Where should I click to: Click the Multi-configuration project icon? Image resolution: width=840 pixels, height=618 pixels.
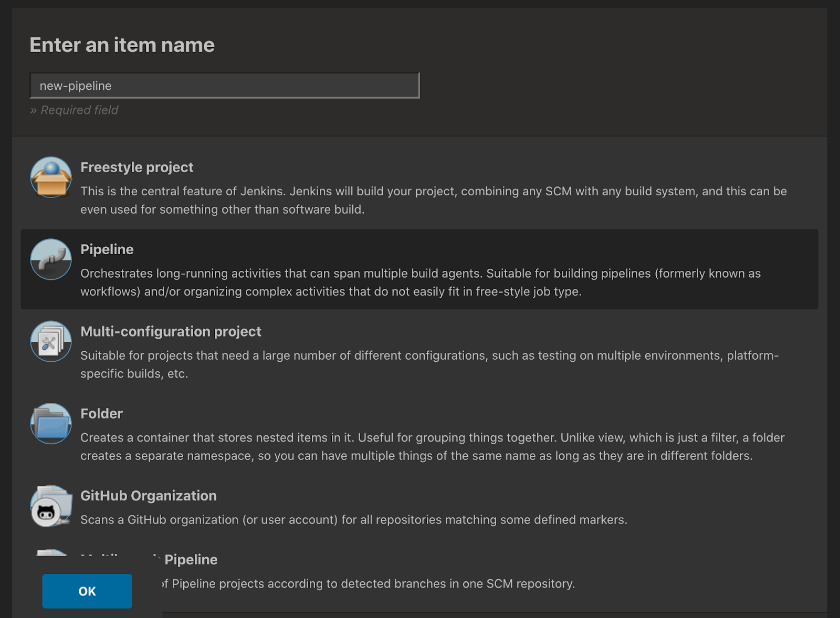click(x=51, y=342)
